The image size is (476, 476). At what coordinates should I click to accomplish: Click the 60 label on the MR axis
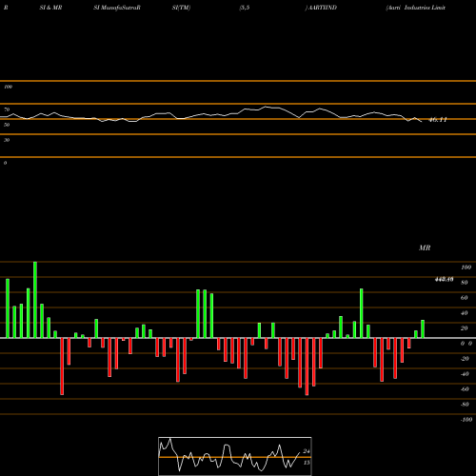pyautogui.click(x=465, y=298)
